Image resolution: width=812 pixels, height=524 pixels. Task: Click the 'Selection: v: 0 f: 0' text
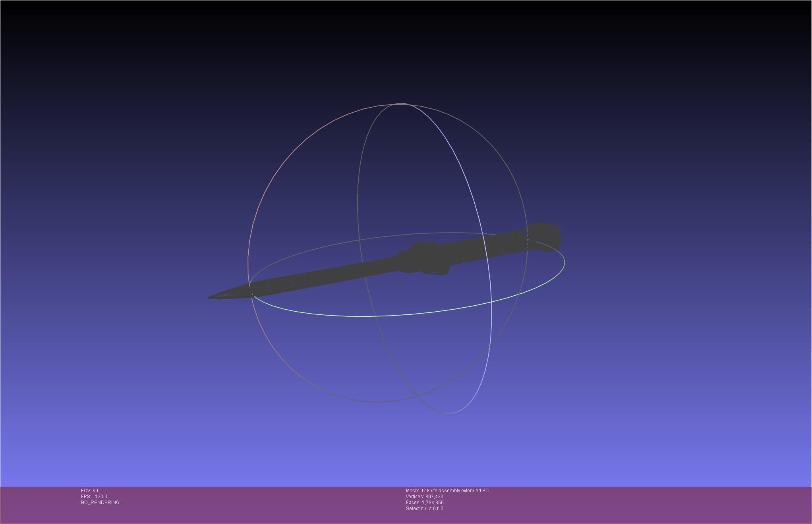[425, 509]
